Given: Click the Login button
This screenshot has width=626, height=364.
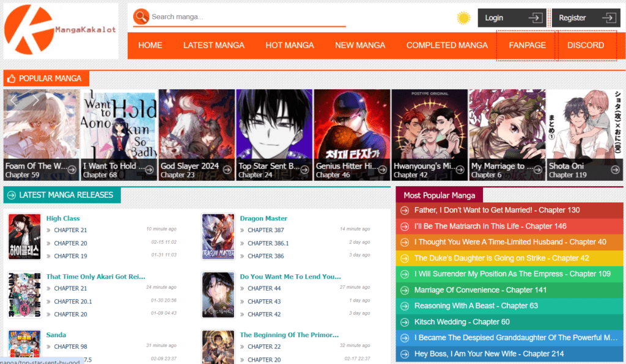Looking at the screenshot, I should (512, 18).
